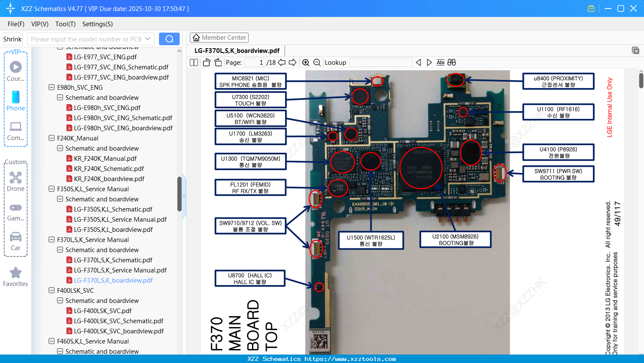Image resolution: width=644 pixels, height=363 pixels.
Task: Toggle two-page layout view
Action: pyautogui.click(x=193, y=62)
